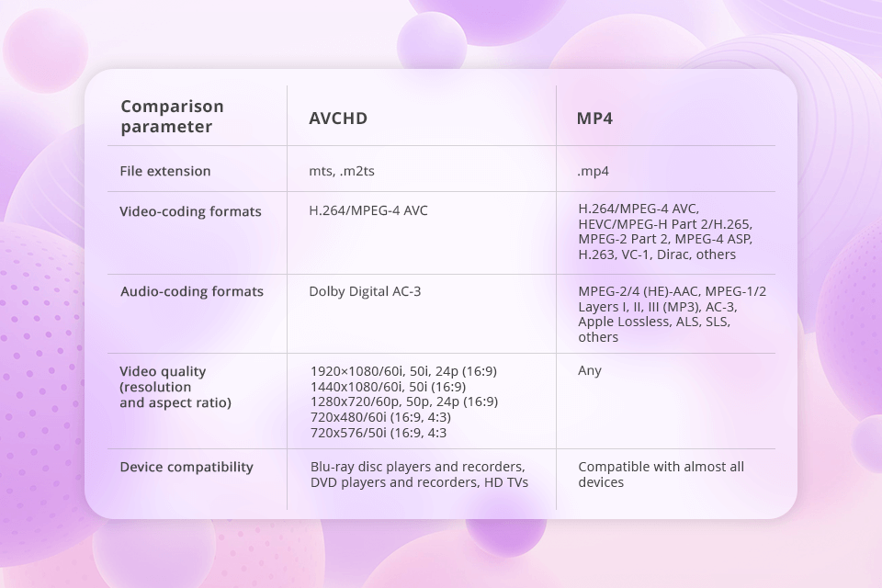The height and width of the screenshot is (588, 882).
Task: Select the Video quality row label
Action: click(x=163, y=371)
